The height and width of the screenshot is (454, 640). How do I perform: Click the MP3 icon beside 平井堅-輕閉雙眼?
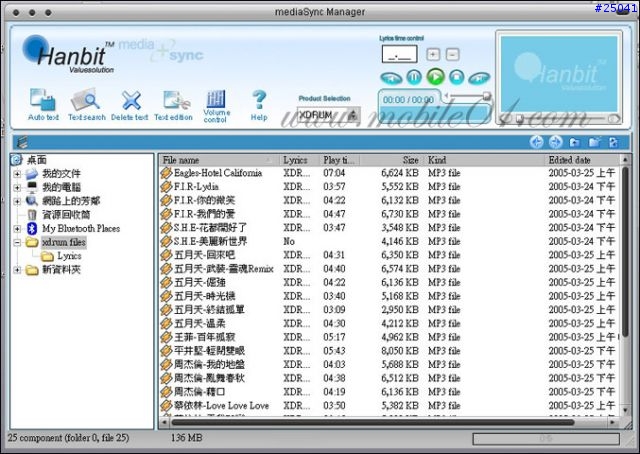coord(166,351)
